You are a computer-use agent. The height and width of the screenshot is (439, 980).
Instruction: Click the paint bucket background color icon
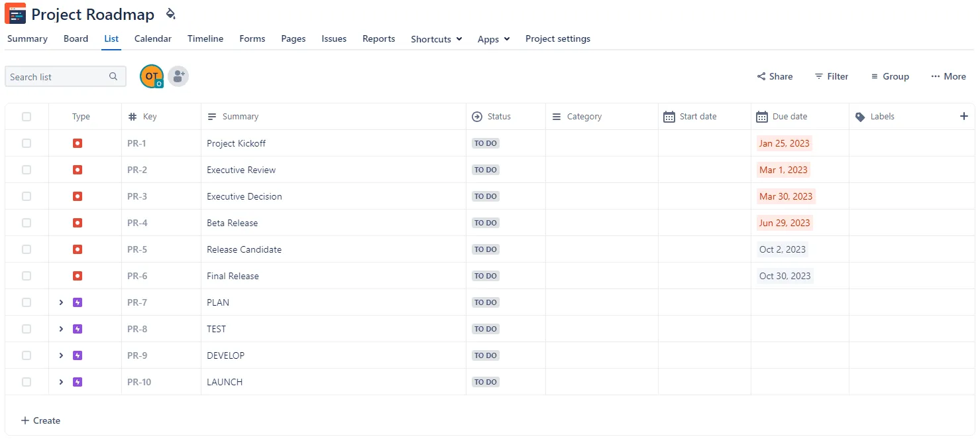170,14
